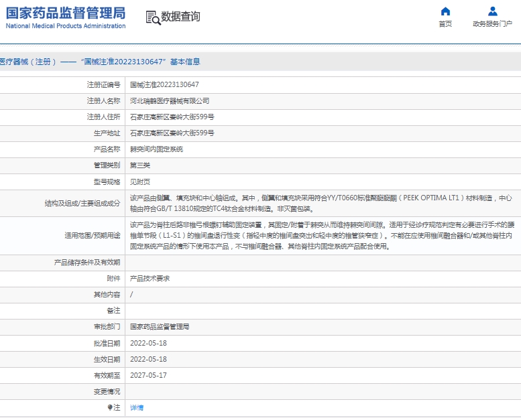Go to 首页 link text
Image resolution: width=521 pixels, height=420 pixels.
click(445, 24)
